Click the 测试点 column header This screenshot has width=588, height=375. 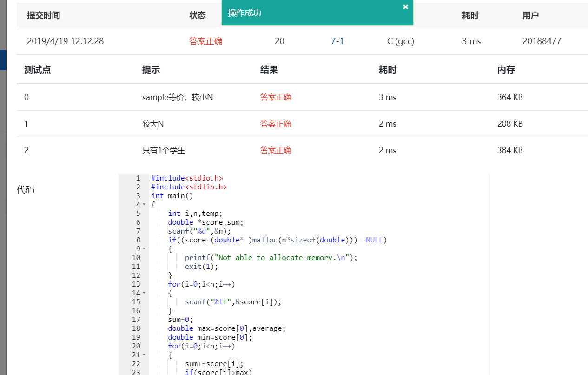point(37,70)
